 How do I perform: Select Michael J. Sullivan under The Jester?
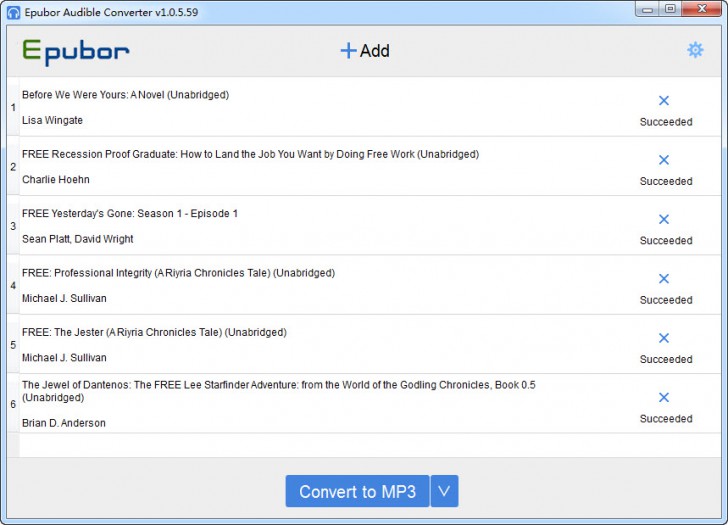tap(64, 358)
